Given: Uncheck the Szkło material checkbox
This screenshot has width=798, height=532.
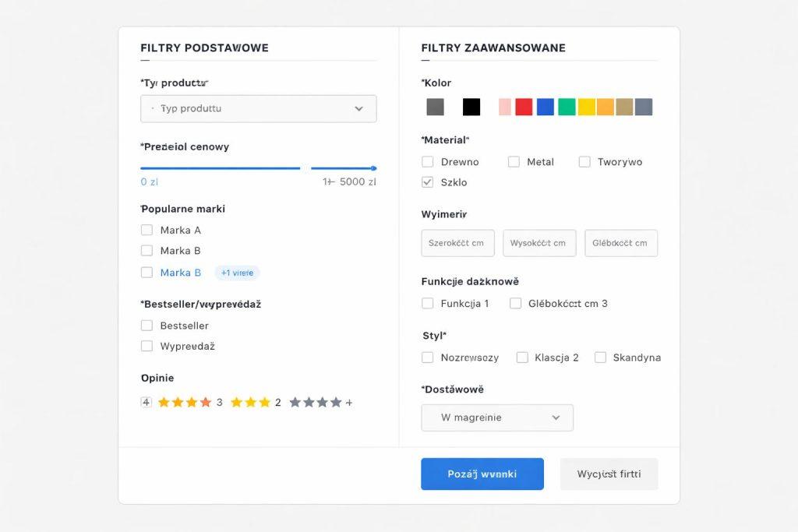Looking at the screenshot, I should tap(428, 182).
